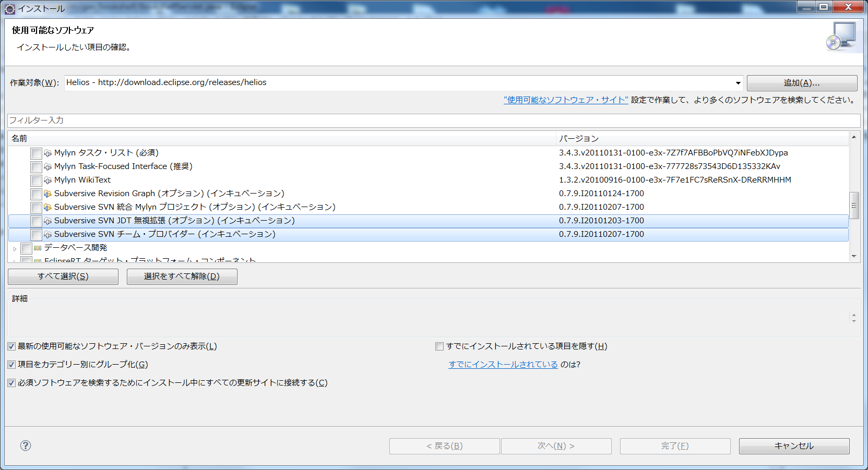Click the Mylyn タスク・リスト feature icon
This screenshot has width=868, height=470.
(48, 153)
